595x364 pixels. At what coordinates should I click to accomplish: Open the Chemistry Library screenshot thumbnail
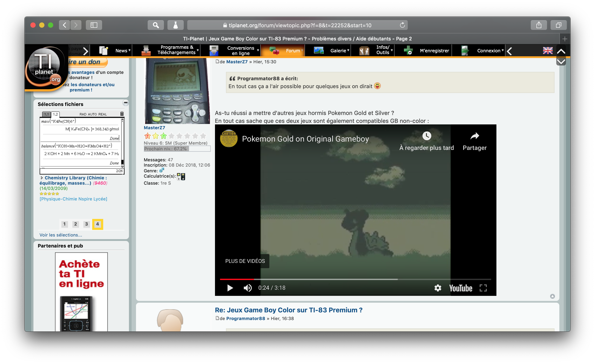(x=82, y=142)
